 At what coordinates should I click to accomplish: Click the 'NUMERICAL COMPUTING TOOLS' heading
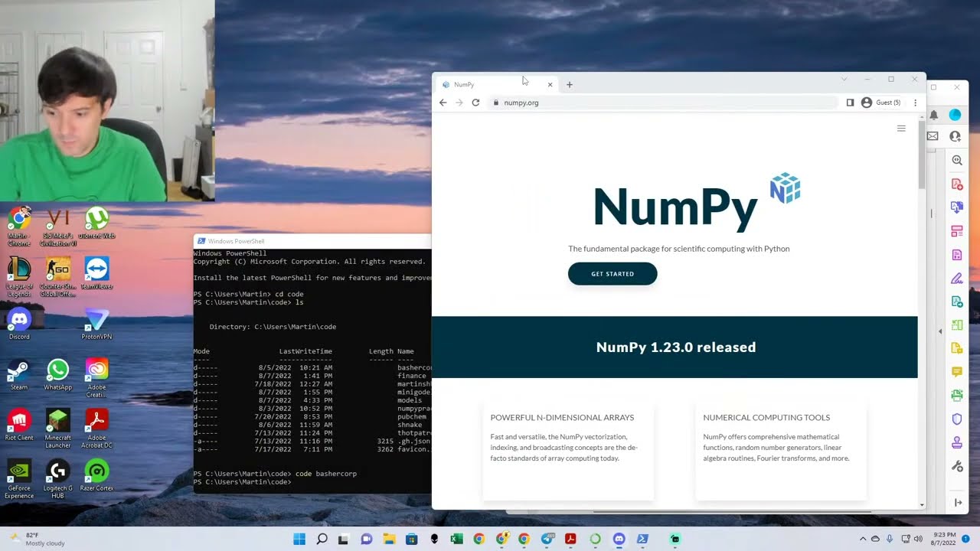point(766,418)
